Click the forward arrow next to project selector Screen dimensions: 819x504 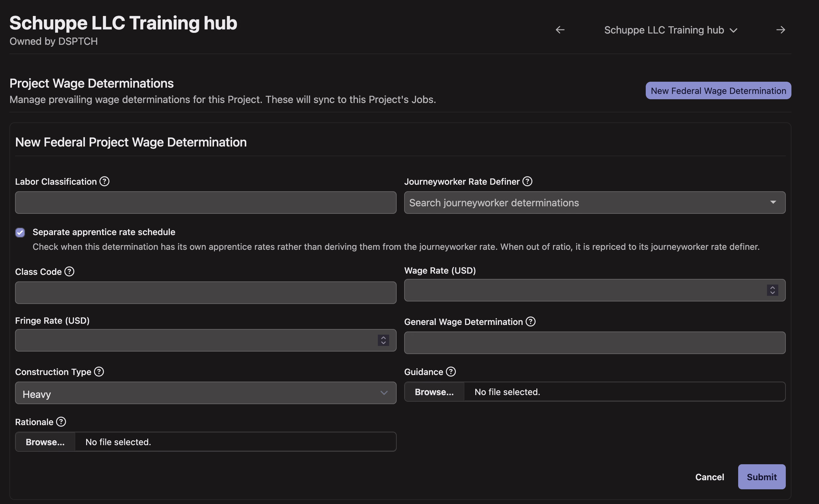click(x=780, y=30)
